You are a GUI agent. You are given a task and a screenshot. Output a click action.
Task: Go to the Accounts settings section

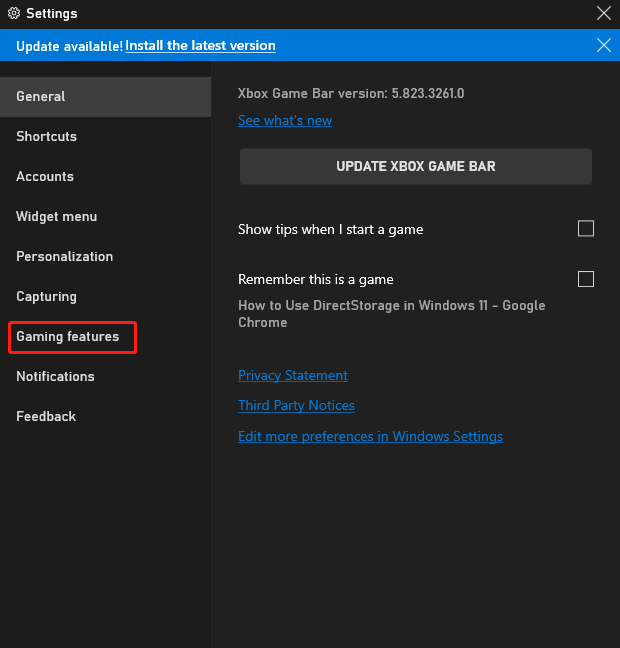(x=45, y=177)
